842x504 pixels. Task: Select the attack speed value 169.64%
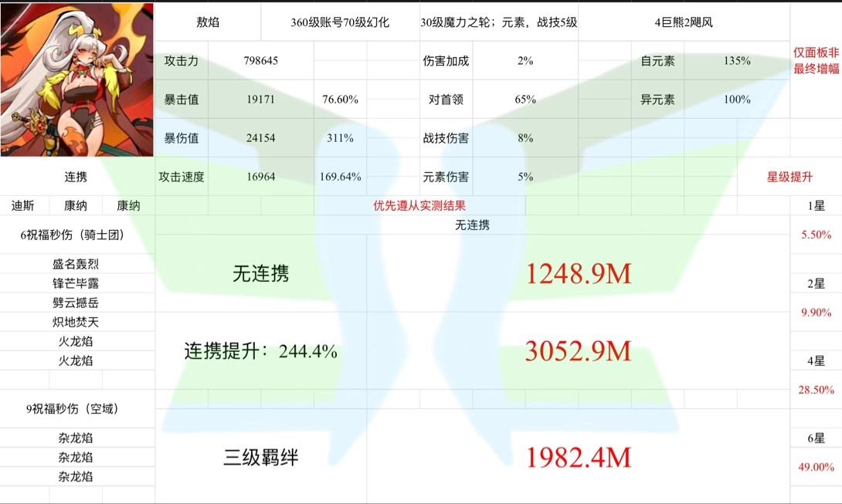pyautogui.click(x=340, y=177)
